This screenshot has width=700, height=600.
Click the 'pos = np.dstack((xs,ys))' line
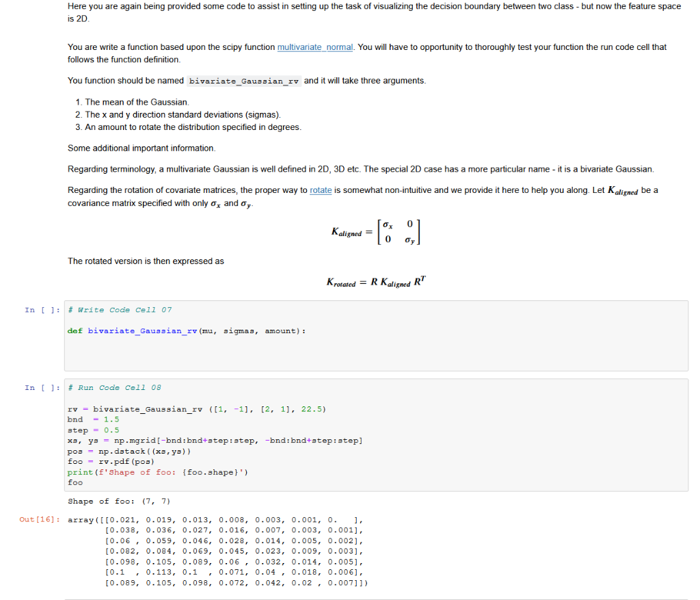point(129,452)
